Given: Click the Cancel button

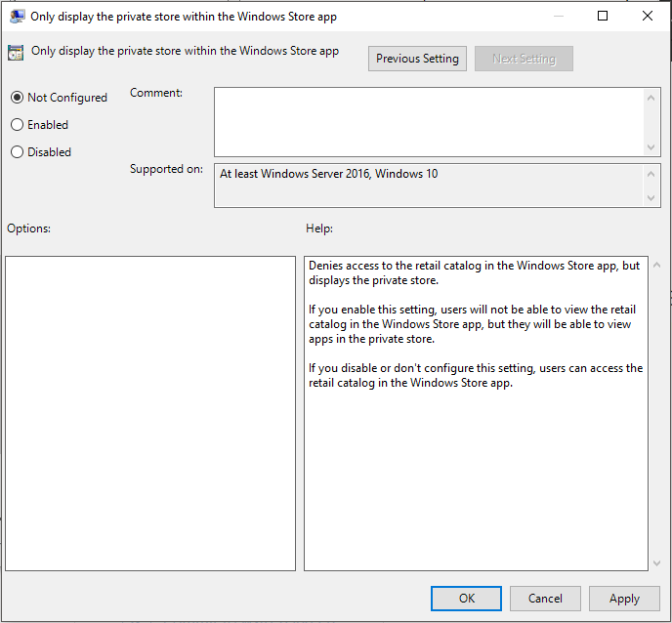Looking at the screenshot, I should tap(545, 599).
